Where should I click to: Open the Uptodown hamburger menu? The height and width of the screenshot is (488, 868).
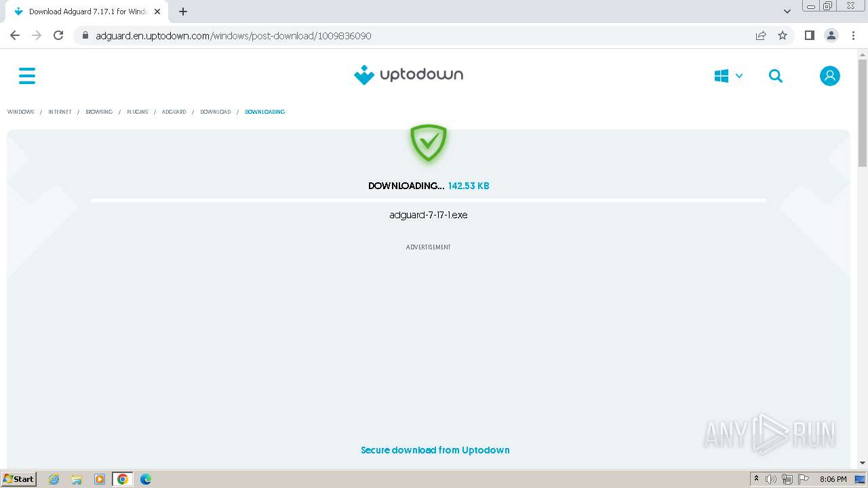coord(27,76)
